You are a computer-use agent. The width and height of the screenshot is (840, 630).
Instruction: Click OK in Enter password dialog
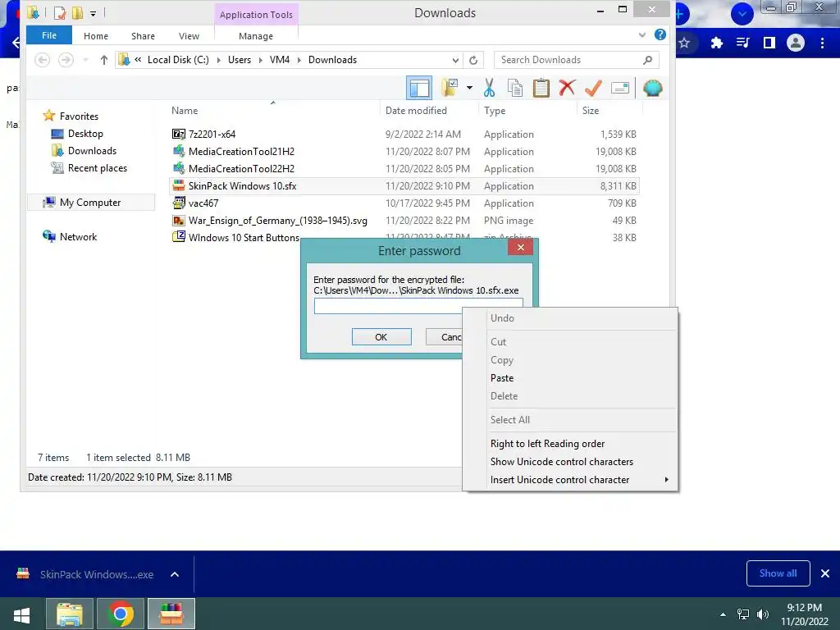(x=381, y=337)
